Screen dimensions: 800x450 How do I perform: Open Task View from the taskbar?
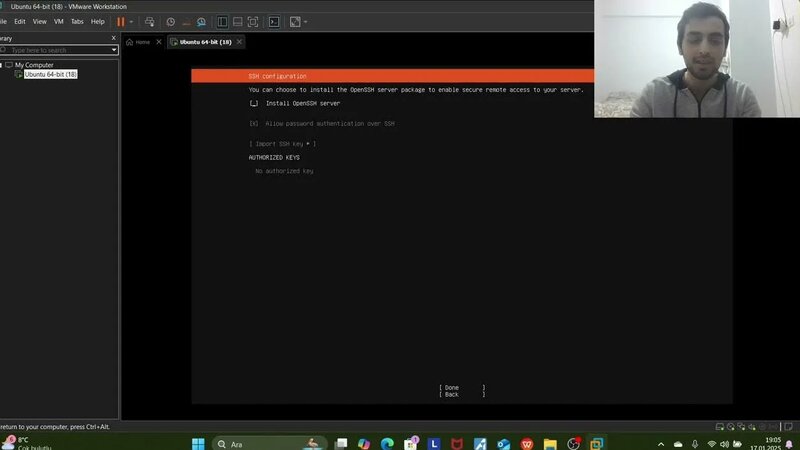tap(341, 444)
